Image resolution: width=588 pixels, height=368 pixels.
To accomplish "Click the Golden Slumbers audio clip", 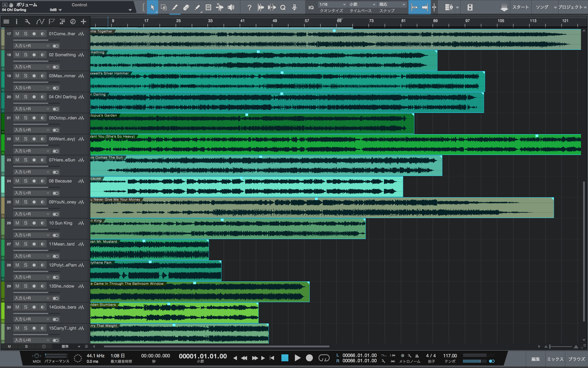I will [x=174, y=313].
